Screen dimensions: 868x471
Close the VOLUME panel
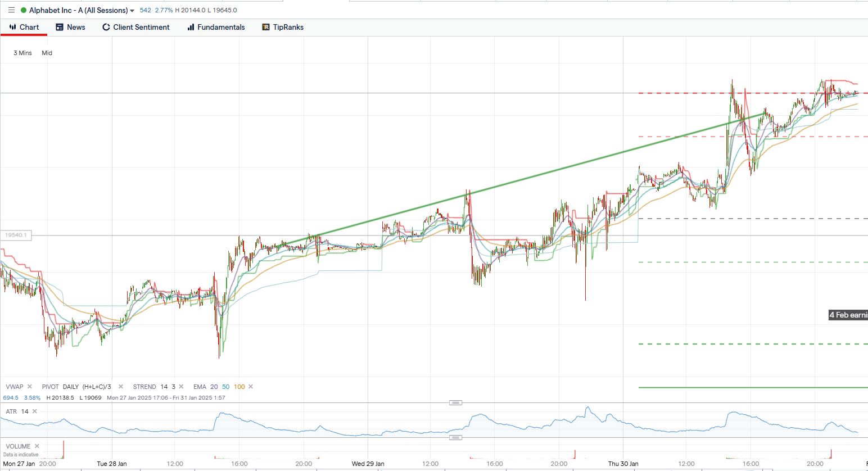click(x=37, y=446)
